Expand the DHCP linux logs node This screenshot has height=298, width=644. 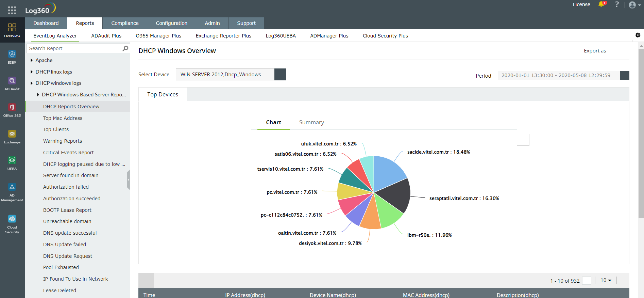[32, 72]
